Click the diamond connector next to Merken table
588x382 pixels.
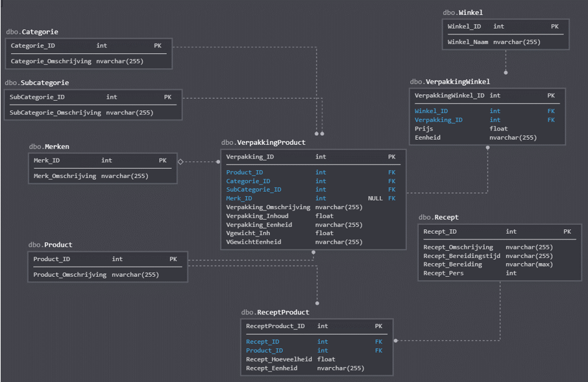click(x=181, y=162)
